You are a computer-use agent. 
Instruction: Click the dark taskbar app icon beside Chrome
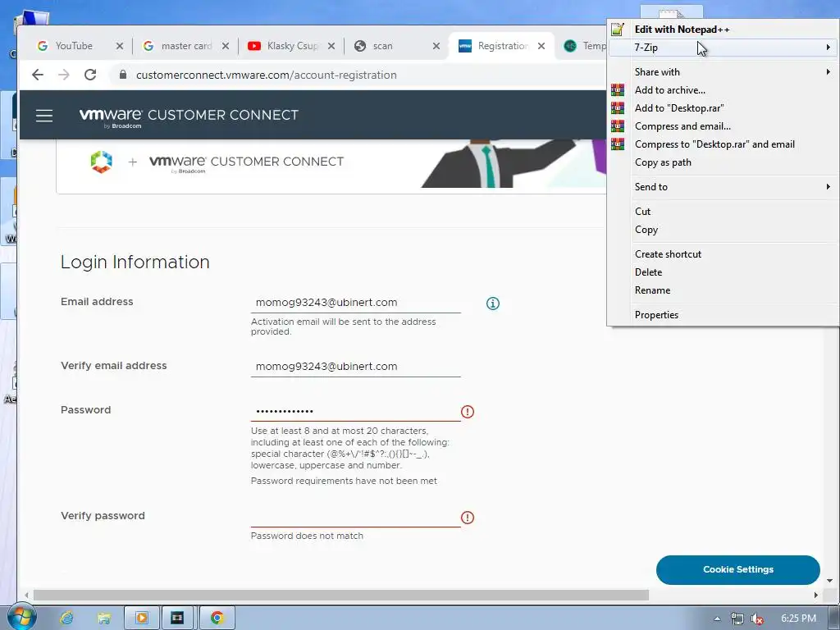pos(177,618)
